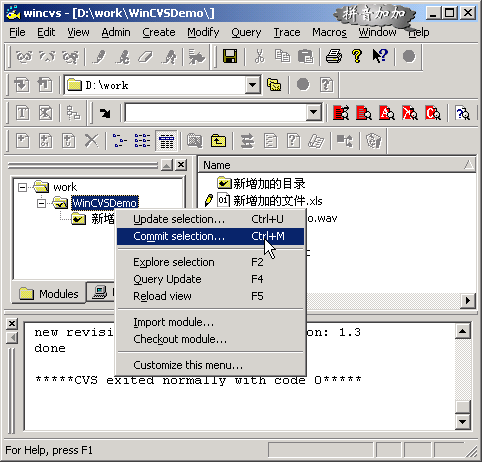Click the browse location folder icon
482x462 pixels.
274,85
